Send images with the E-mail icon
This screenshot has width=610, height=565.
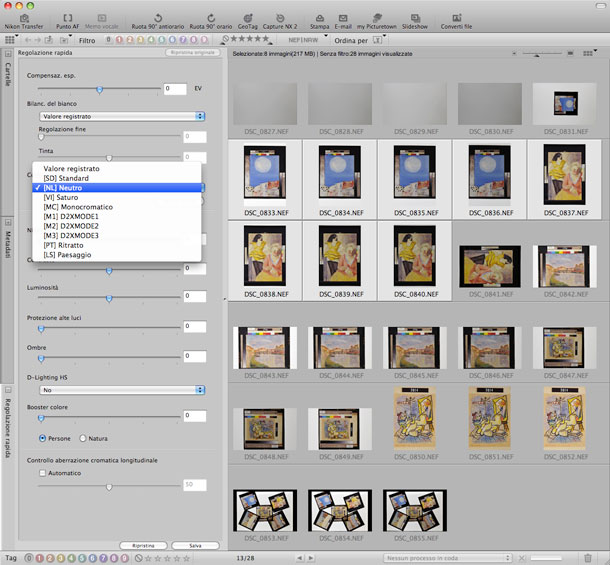click(x=343, y=21)
